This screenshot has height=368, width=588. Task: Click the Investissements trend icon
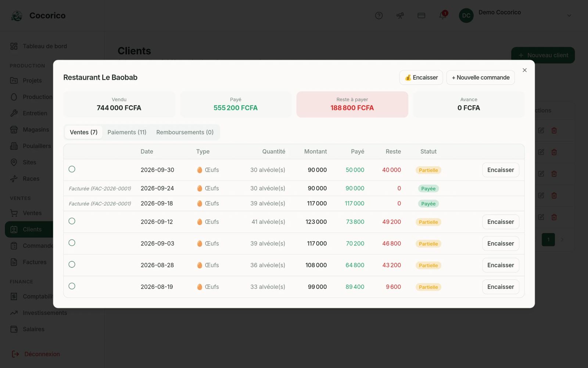(14, 313)
